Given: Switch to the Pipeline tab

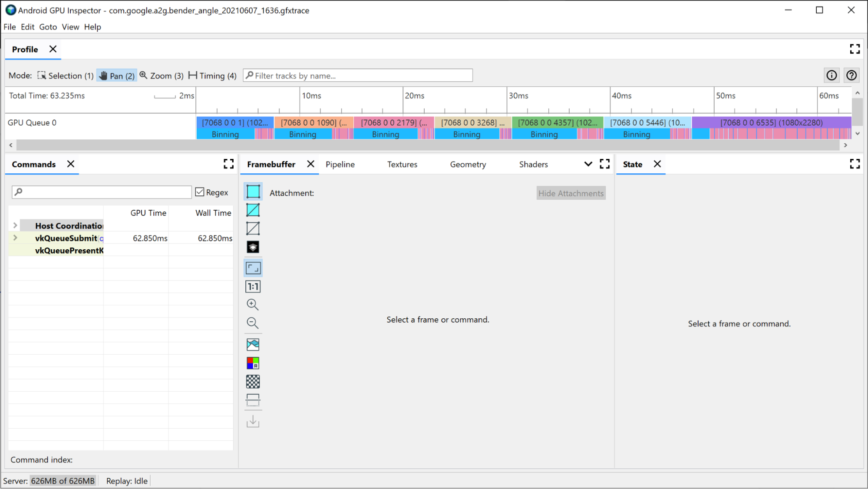Looking at the screenshot, I should [340, 164].
